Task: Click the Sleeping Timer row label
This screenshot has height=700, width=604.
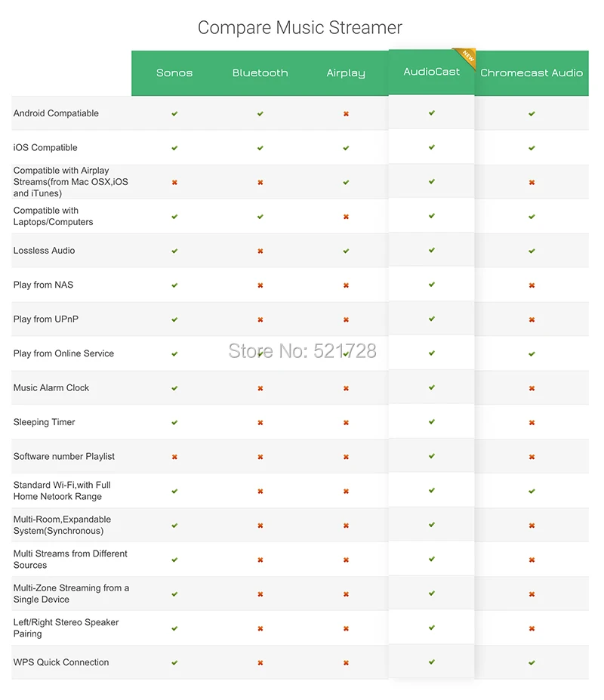Action: (45, 422)
